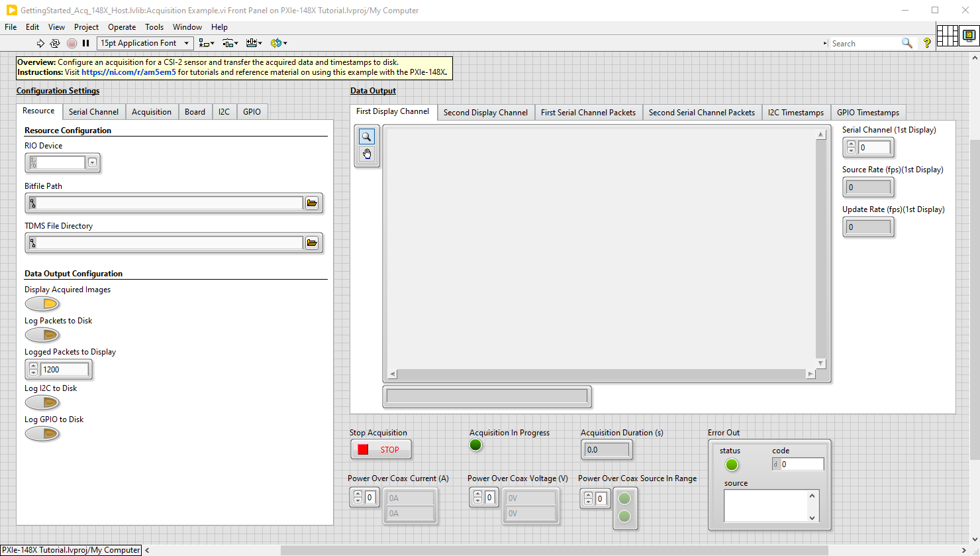This screenshot has width=980, height=556.
Task: Click Acquisition Duration indicator
Action: click(x=607, y=449)
